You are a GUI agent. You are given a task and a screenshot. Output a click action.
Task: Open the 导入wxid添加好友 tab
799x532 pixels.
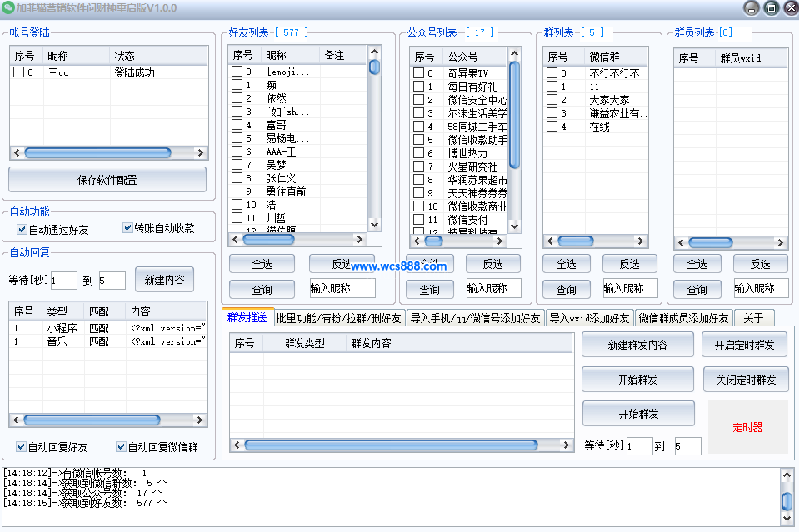coord(589,318)
